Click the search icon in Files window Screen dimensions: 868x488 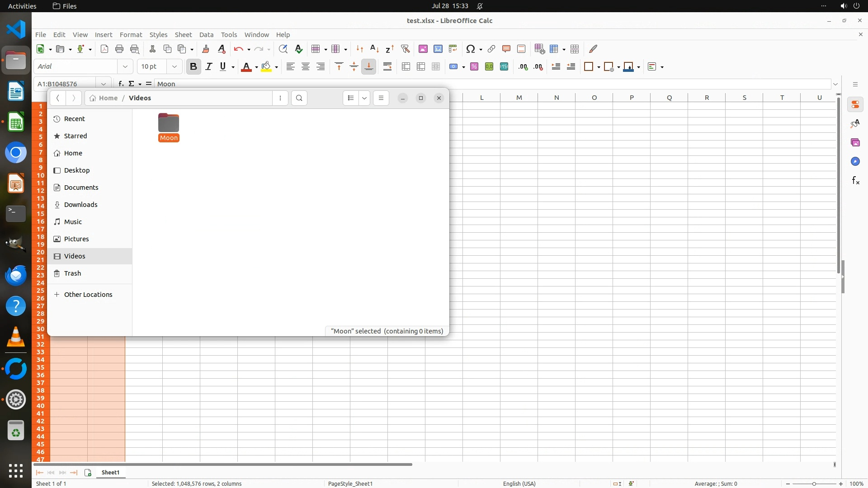[x=299, y=98]
